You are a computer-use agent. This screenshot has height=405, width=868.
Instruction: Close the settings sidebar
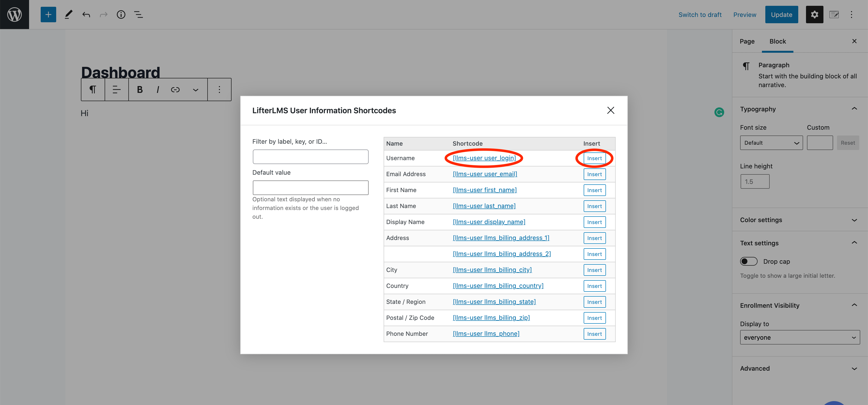(x=854, y=41)
